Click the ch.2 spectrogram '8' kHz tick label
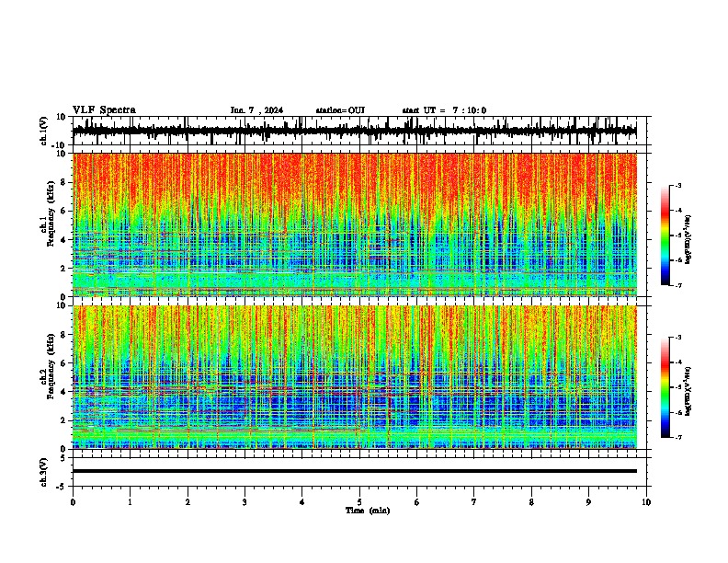Viewport: 728px width, 563px height. 63,335
